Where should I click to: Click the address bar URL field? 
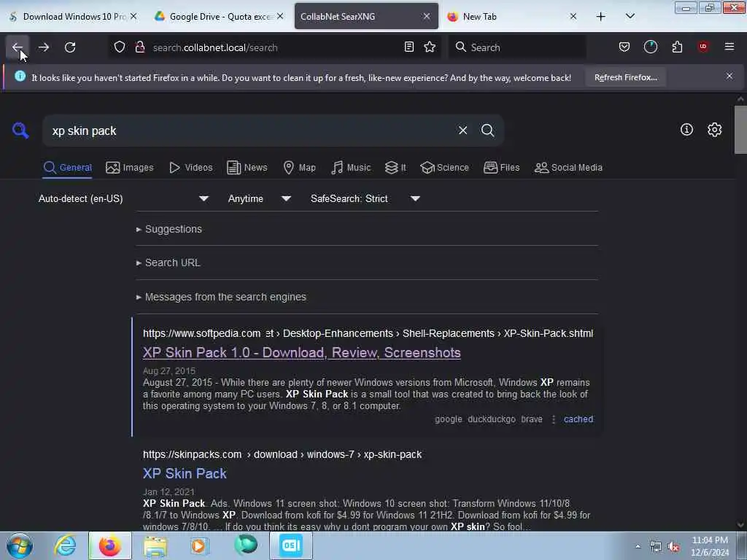click(274, 47)
